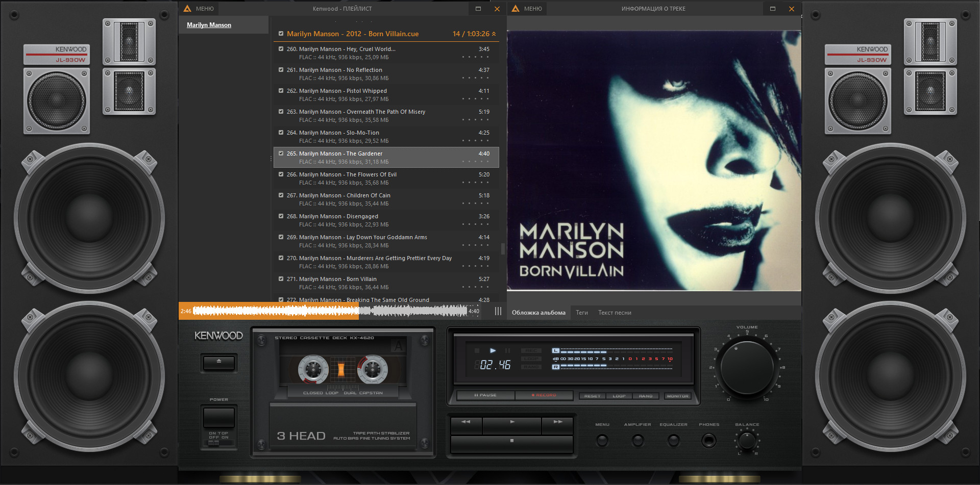Uncheck the track 'Pistol Whipped' checkbox
Image resolution: width=980 pixels, height=485 pixels.
[x=281, y=91]
